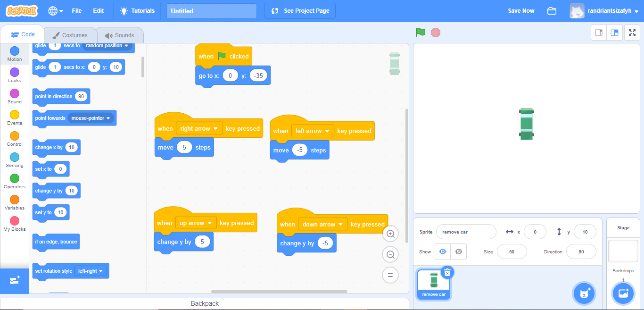Select the 'remove car' sprite thumbnail

coord(434,284)
